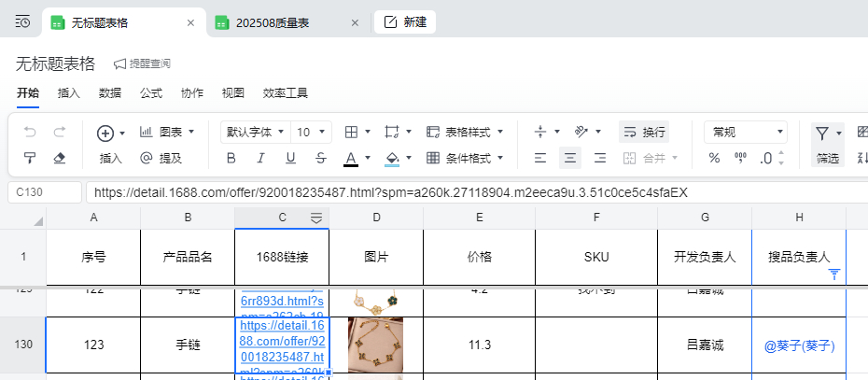Click the 新建 button
Viewport: 868px width, 380px height.
[x=405, y=22]
